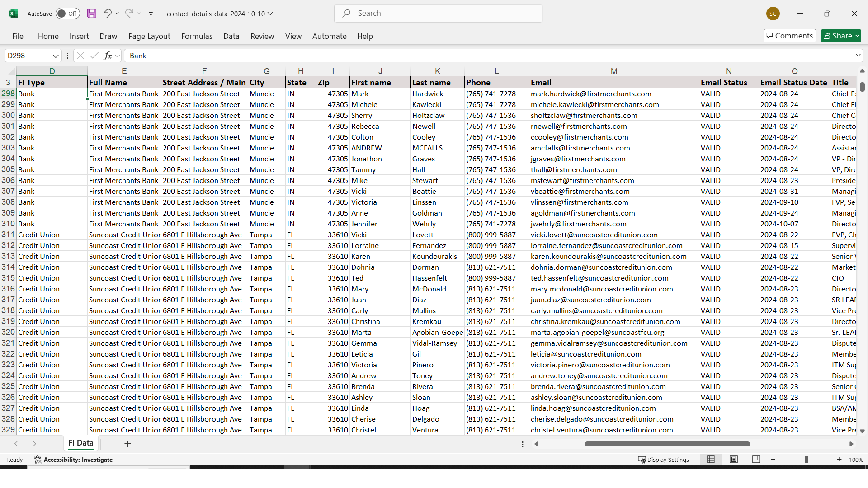Click the horizontal scrollbar thumb
Screen dimensions: 868x488
click(667, 444)
